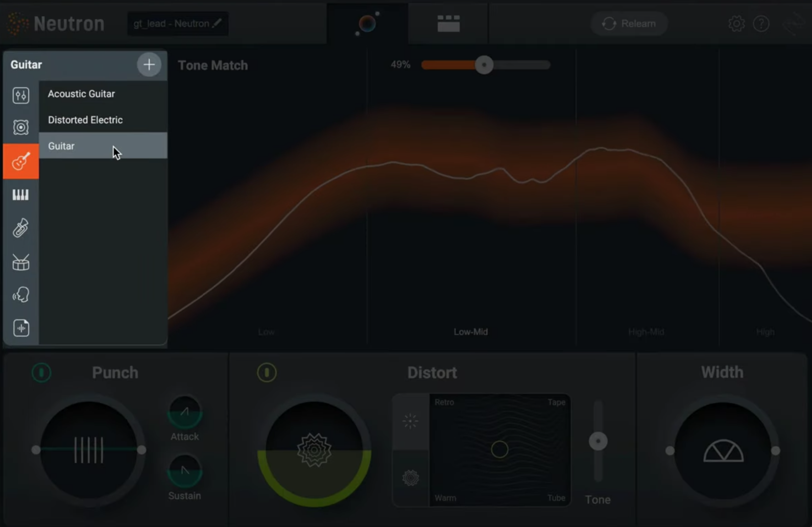
Task: Select the High-Mid band label
Action: 646,332
